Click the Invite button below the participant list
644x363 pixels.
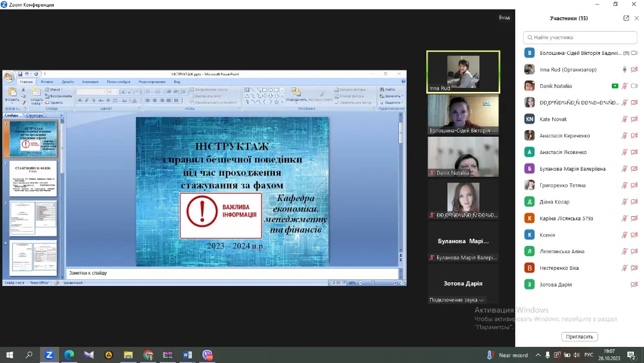(x=579, y=337)
